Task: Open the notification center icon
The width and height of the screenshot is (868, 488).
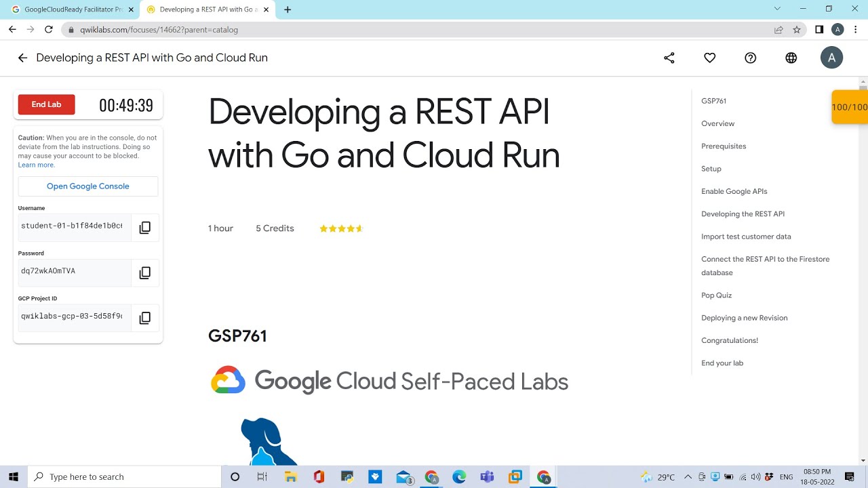Action: click(x=850, y=477)
